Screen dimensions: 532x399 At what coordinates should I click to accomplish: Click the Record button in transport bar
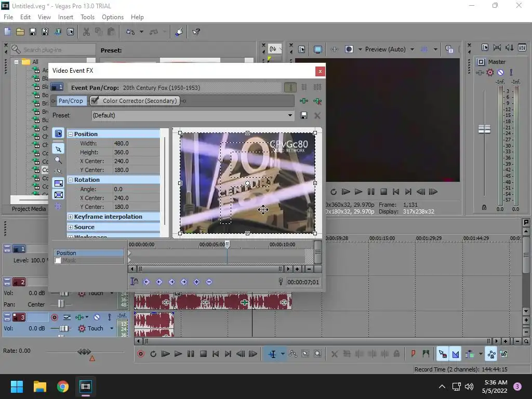click(x=141, y=354)
